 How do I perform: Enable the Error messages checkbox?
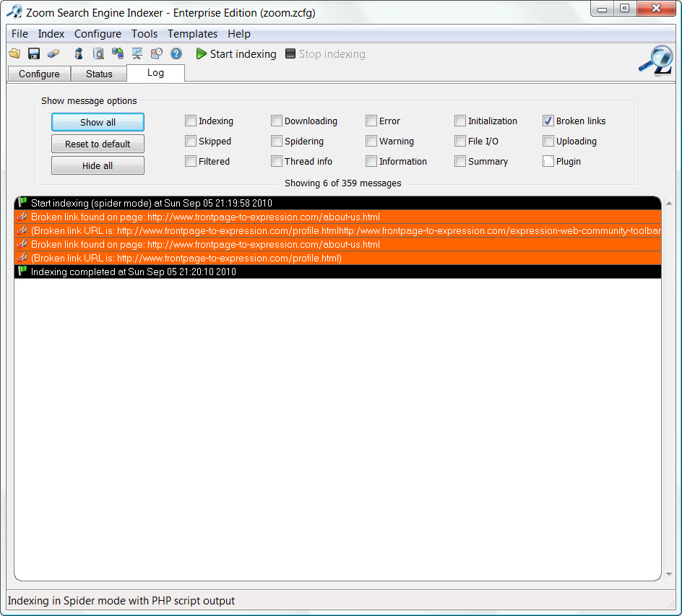371,121
